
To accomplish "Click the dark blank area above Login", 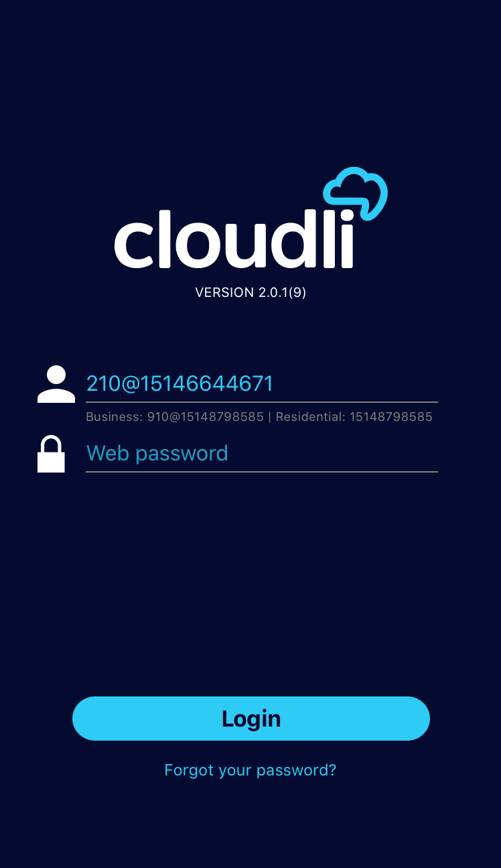I will pyautogui.click(x=250, y=583).
